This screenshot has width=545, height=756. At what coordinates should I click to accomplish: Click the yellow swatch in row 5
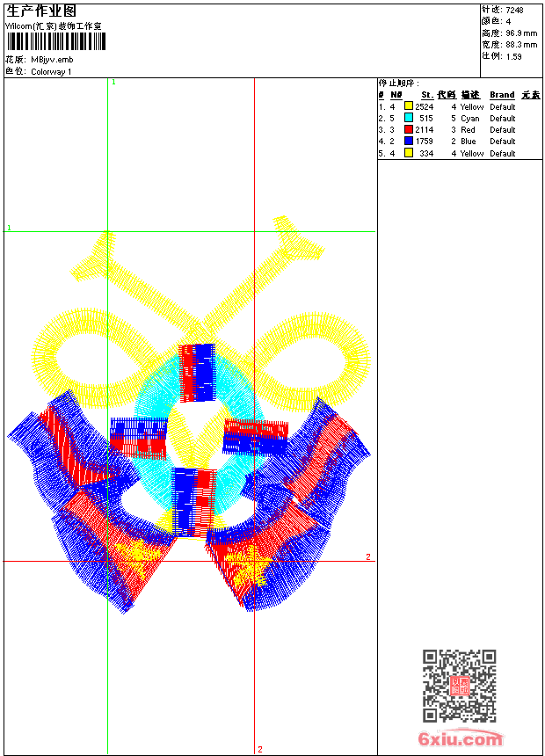click(409, 153)
